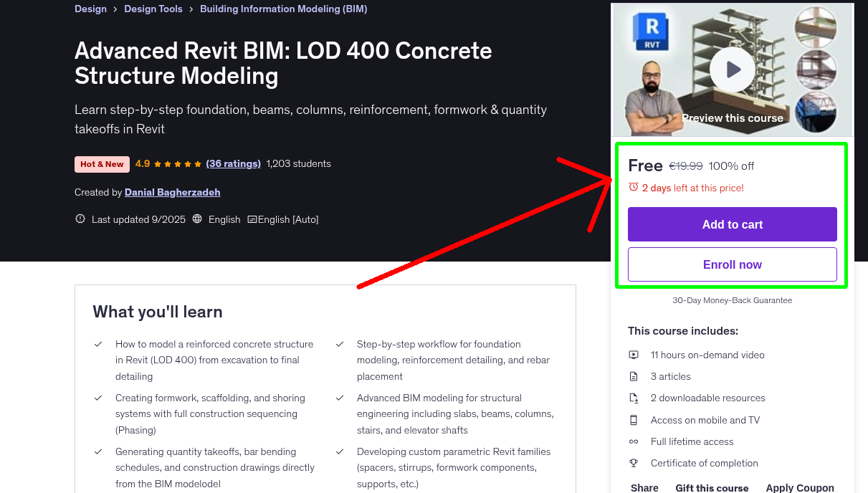Play the course preview video
Screen dimensions: 868x493
(x=733, y=70)
